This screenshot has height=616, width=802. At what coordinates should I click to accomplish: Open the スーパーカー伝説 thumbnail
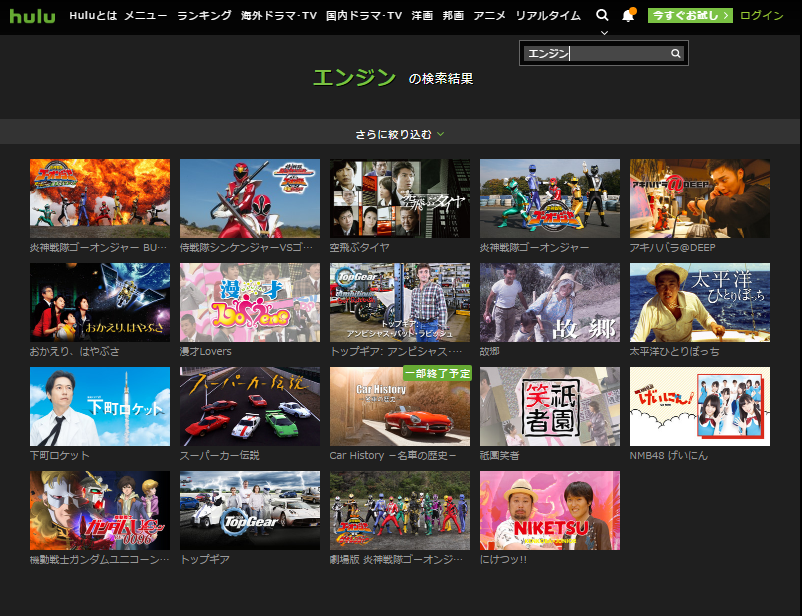click(250, 406)
